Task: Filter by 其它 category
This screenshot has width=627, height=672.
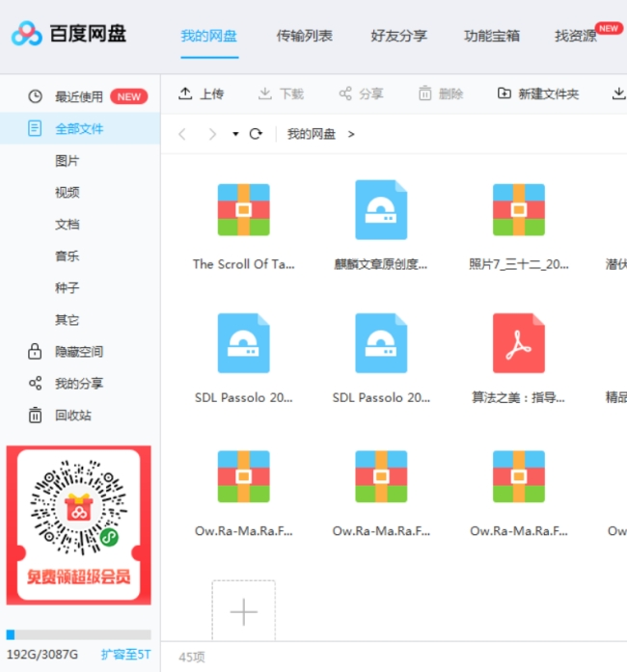Action: click(x=68, y=320)
